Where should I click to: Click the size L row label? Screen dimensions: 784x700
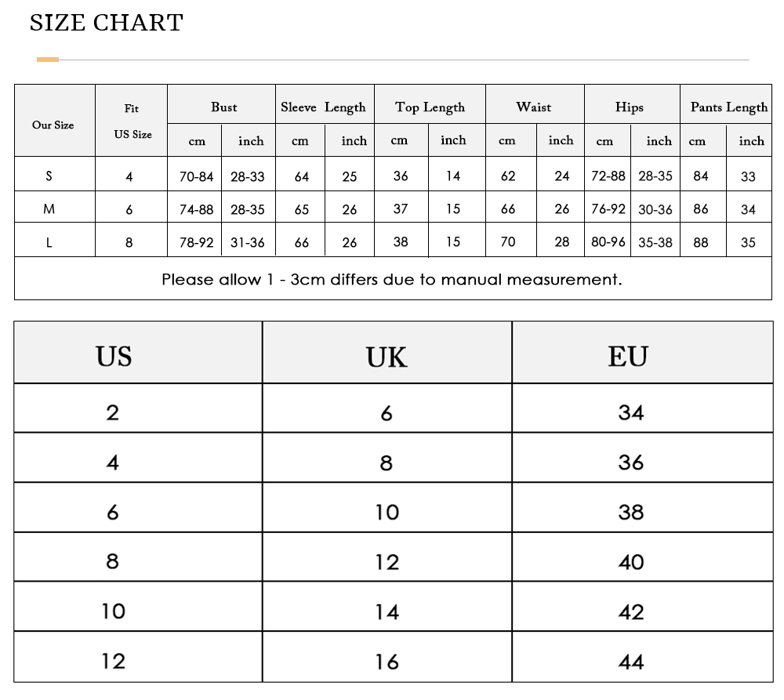click(x=49, y=242)
